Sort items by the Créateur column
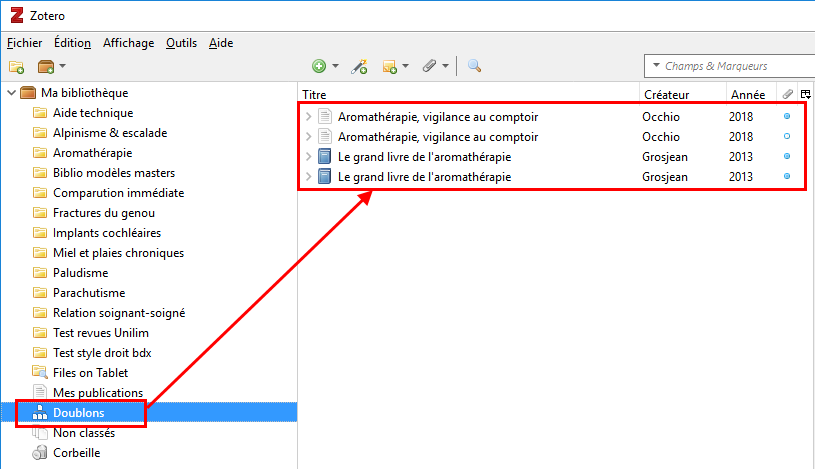 point(665,94)
